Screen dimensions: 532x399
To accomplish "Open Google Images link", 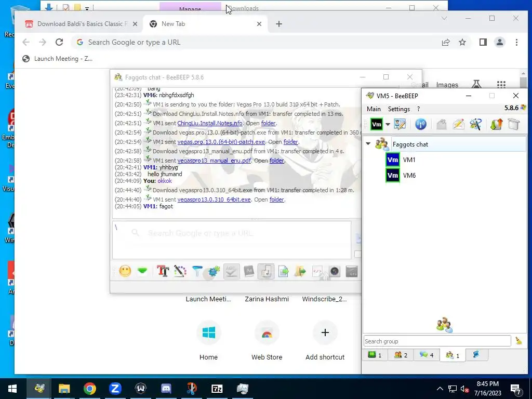I will click(x=447, y=85).
